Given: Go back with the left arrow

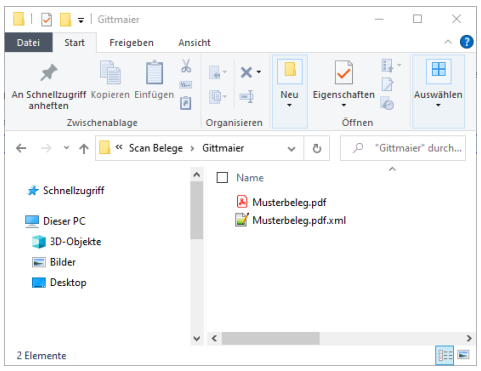Looking at the screenshot, I should click(x=21, y=148).
